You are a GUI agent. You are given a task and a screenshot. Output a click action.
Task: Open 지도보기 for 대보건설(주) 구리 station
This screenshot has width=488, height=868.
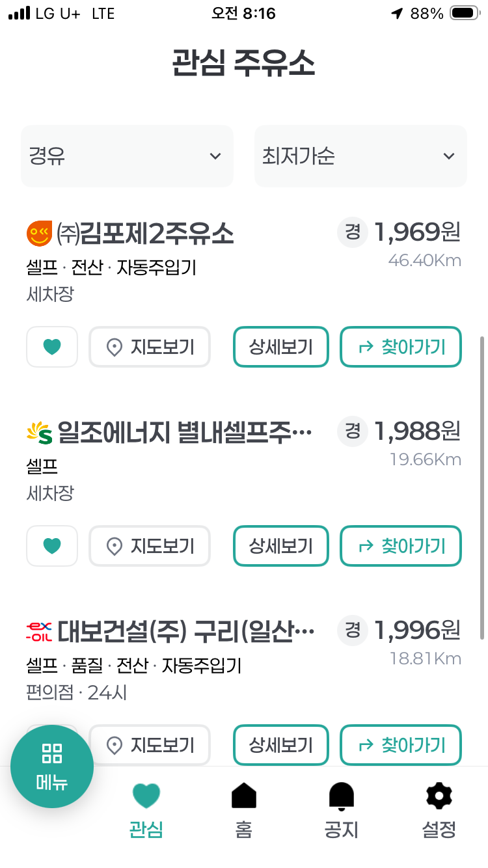coord(150,744)
